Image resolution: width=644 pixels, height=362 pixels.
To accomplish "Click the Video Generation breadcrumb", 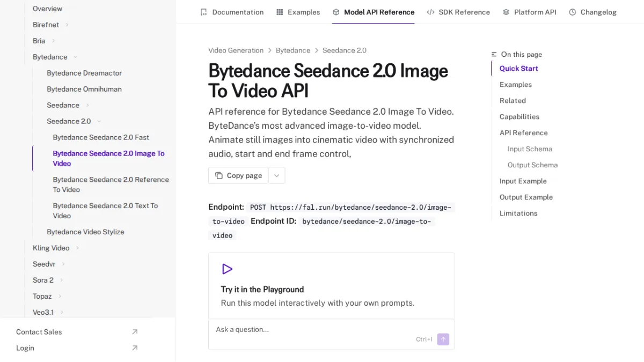I will pos(236,50).
